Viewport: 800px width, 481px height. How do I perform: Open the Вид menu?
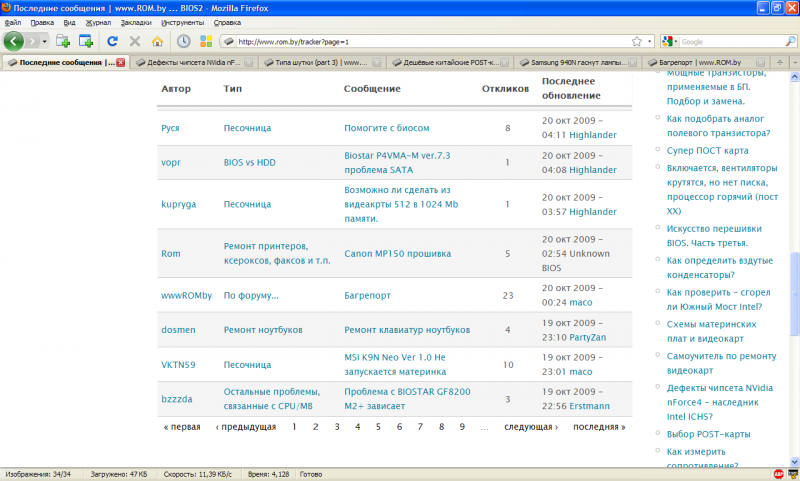click(x=69, y=22)
